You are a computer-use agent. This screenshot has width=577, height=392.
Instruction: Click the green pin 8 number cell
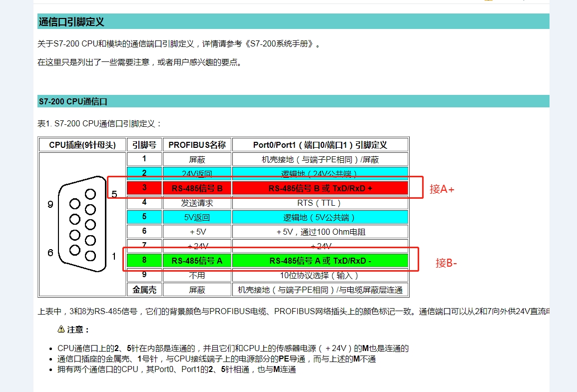point(144,261)
